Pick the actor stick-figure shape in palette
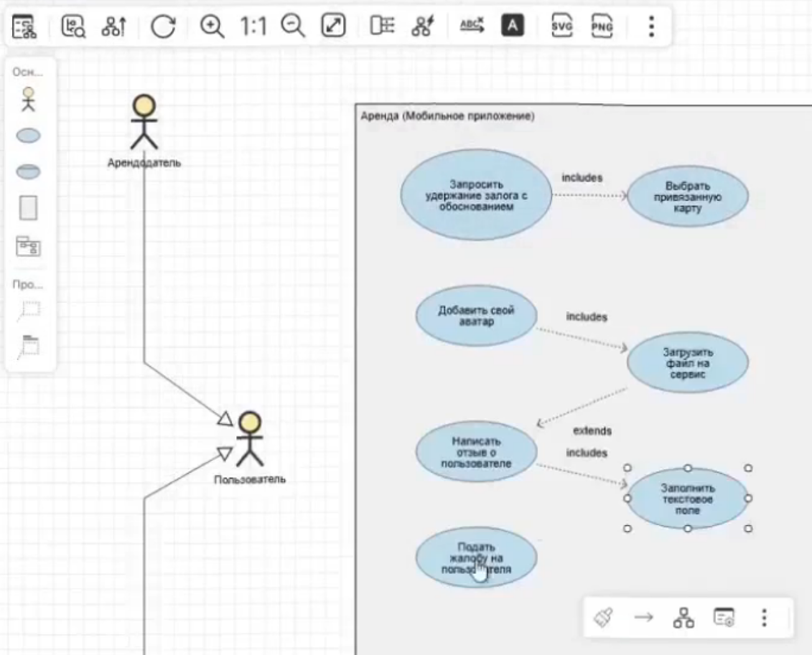 28,100
